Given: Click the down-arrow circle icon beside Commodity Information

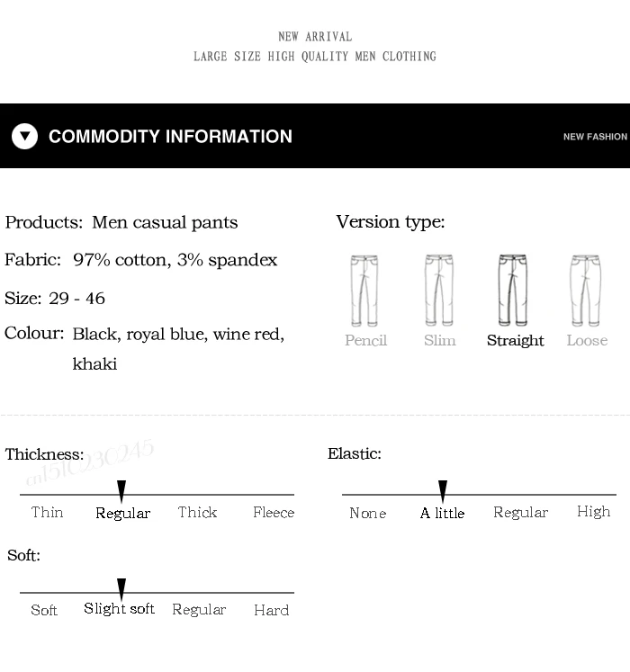Looking at the screenshot, I should click(x=25, y=136).
